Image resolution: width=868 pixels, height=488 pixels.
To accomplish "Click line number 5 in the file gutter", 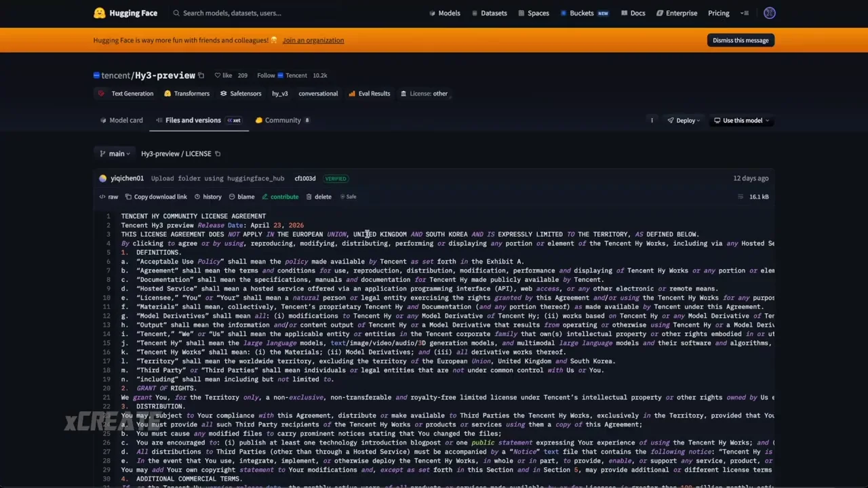I will (108, 252).
